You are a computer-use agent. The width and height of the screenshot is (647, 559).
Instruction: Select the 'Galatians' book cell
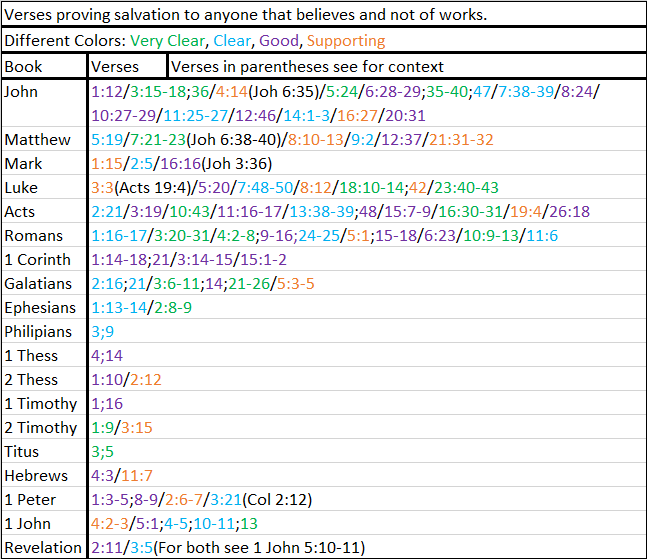coord(45,283)
